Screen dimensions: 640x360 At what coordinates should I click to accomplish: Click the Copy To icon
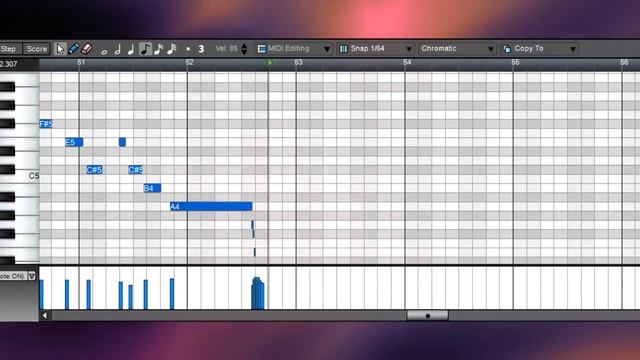(x=507, y=49)
